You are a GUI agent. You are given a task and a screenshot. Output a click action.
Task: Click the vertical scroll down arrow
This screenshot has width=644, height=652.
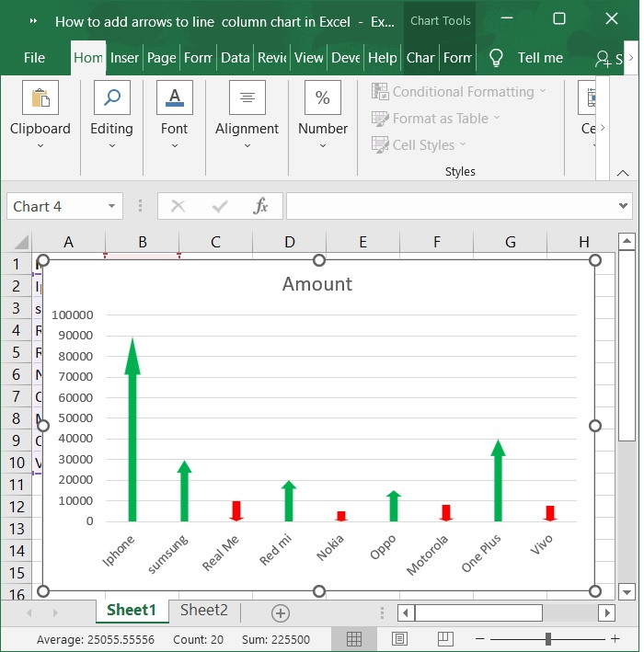click(x=627, y=591)
